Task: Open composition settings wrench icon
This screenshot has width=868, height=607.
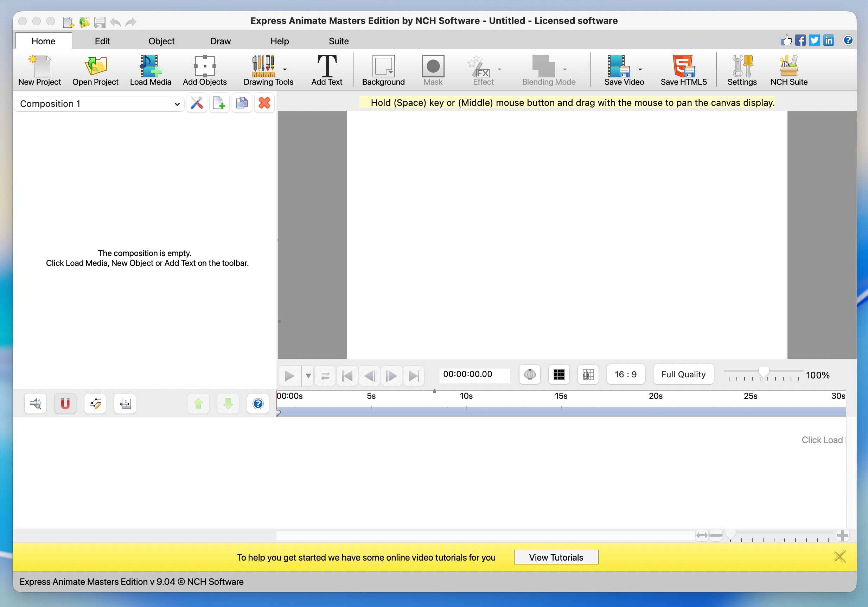Action: [197, 103]
